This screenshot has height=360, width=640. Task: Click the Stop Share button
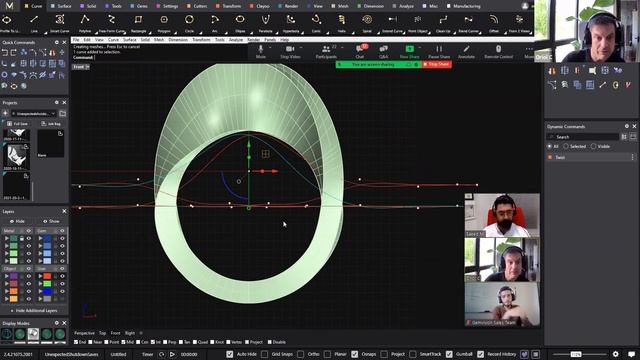click(x=436, y=64)
